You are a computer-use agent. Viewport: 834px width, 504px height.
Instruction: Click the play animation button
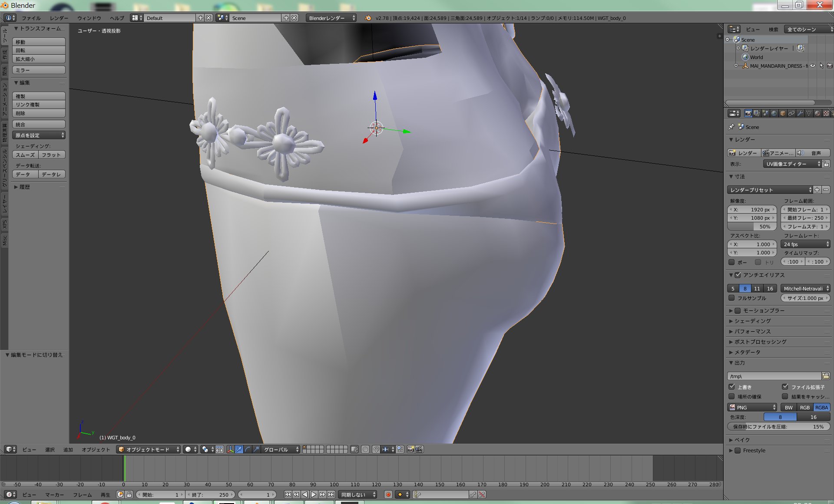[314, 494]
